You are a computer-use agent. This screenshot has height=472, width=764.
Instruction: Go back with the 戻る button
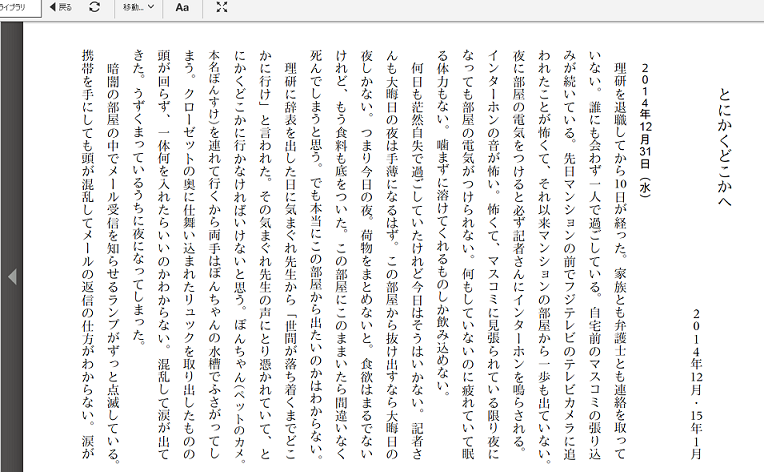click(61, 7)
